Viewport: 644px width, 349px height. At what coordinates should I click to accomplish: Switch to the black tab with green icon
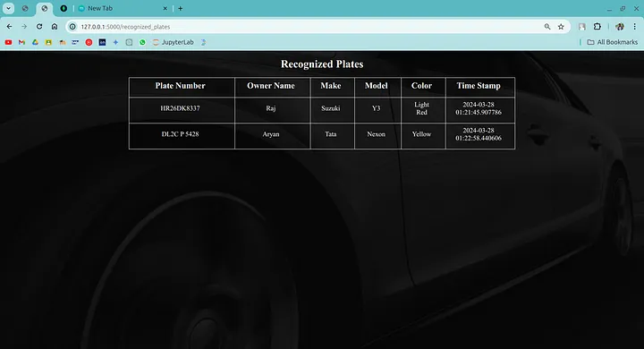(64, 8)
